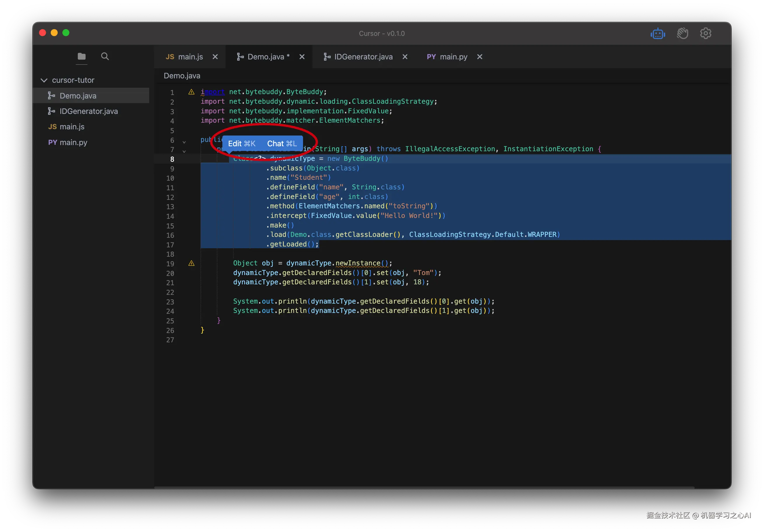Screen dimensions: 764x532
Task: Close the main.py tab
Action: 480,57
